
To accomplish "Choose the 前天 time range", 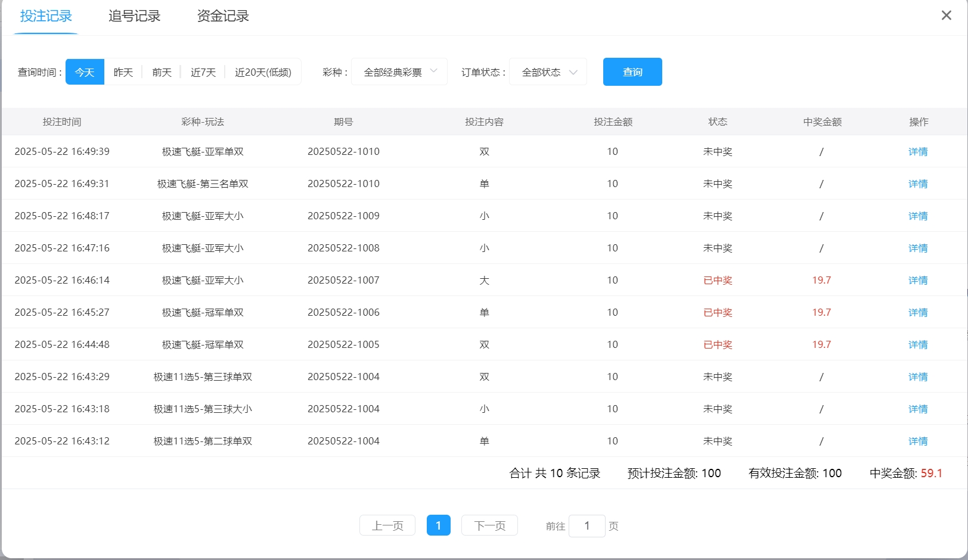I will coord(162,72).
